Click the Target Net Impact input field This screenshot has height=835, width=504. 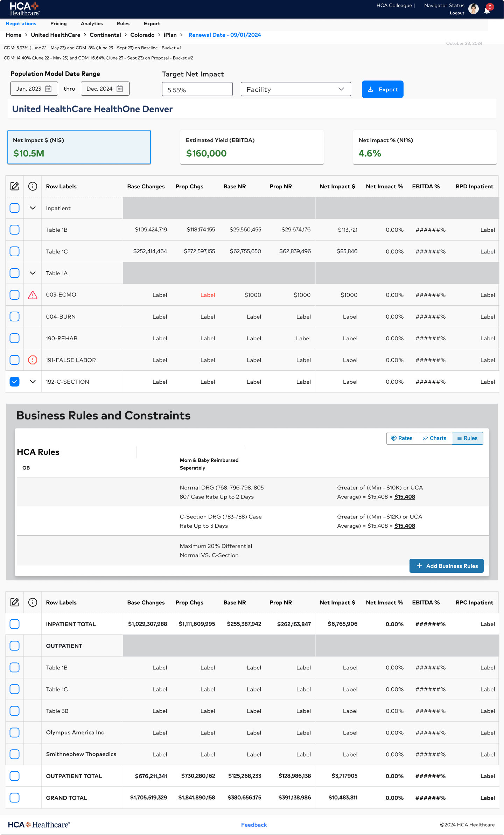[x=197, y=89]
